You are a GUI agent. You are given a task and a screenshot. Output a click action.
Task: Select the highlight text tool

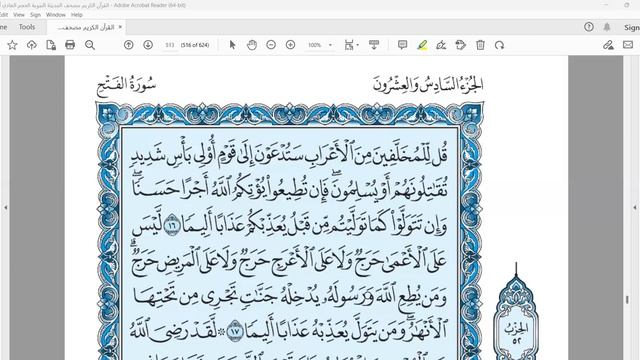tap(422, 45)
